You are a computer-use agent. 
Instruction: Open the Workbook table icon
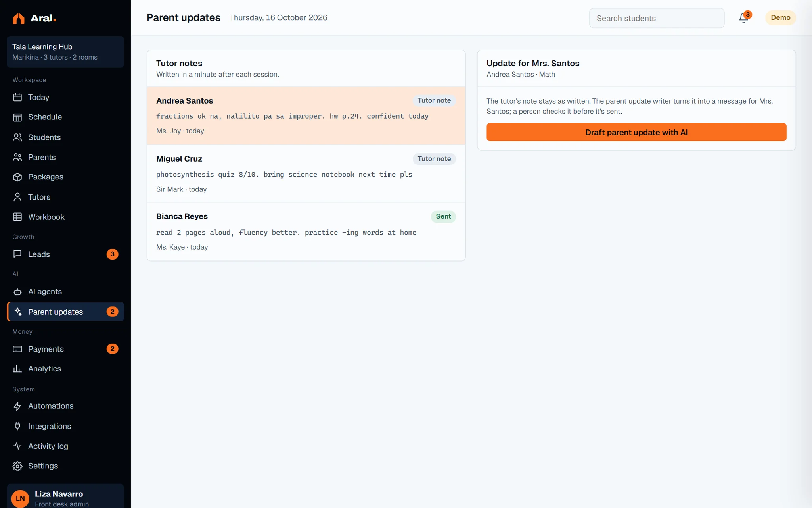pyautogui.click(x=17, y=217)
